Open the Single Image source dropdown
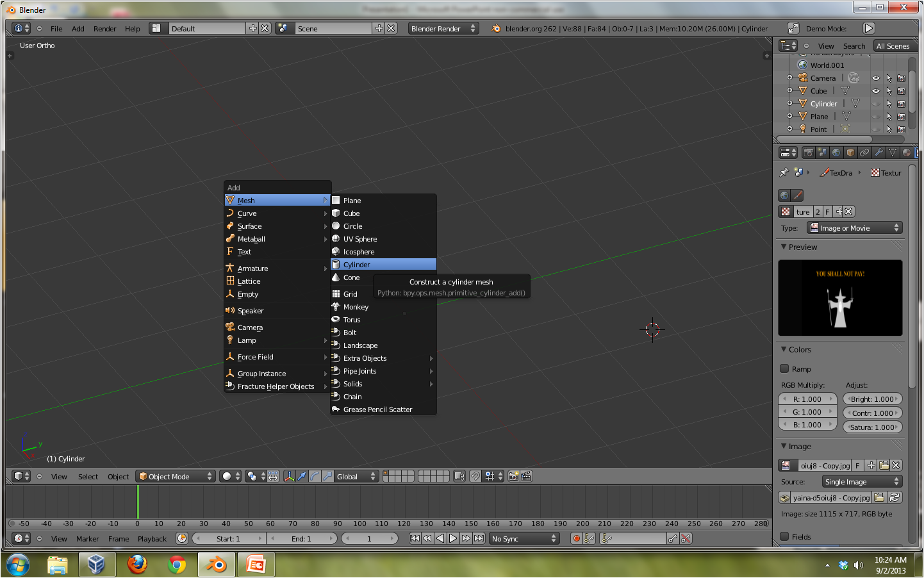This screenshot has width=924, height=578. pyautogui.click(x=862, y=481)
